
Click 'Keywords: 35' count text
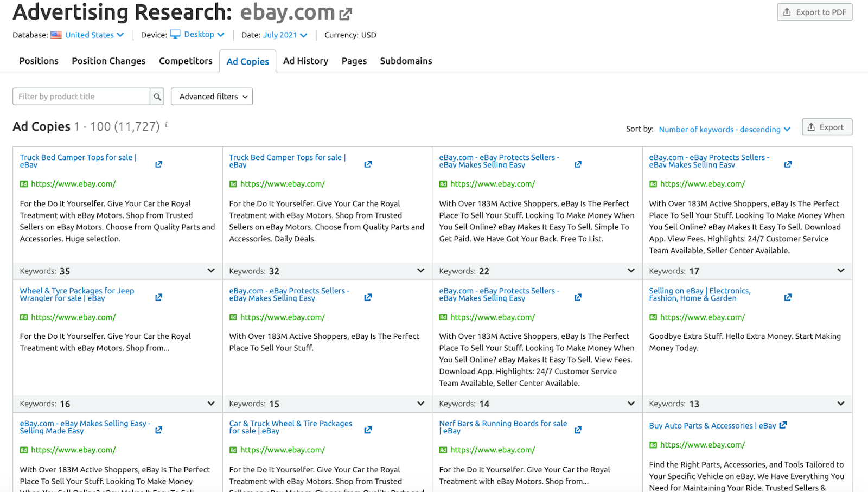click(45, 271)
